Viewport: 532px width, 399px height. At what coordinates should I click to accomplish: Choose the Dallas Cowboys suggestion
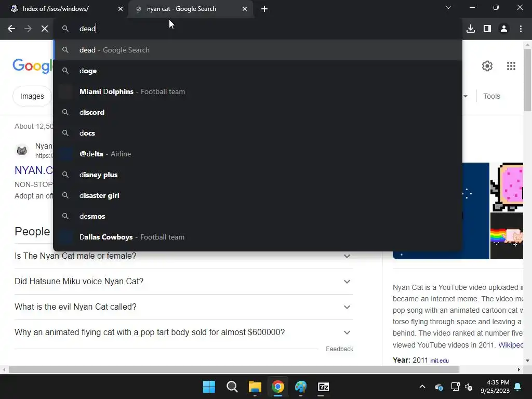258,237
